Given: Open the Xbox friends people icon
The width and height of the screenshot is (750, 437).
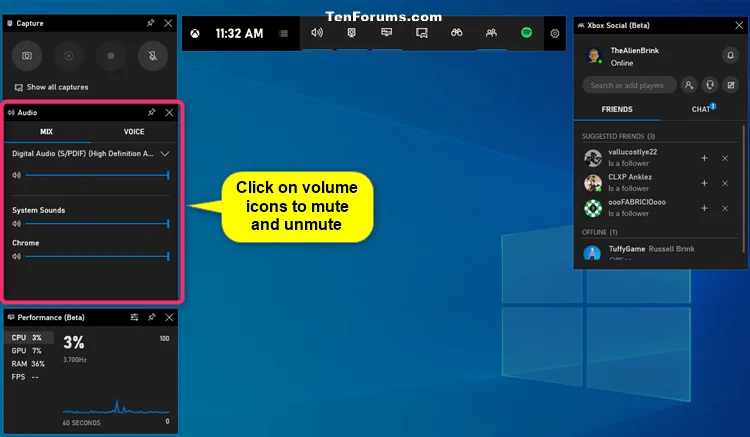Looking at the screenshot, I should coord(491,33).
